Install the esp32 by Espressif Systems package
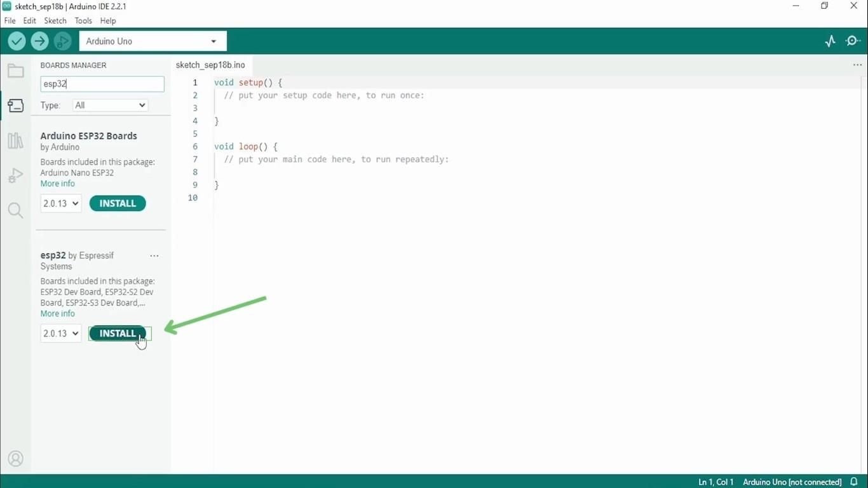 [x=118, y=333]
